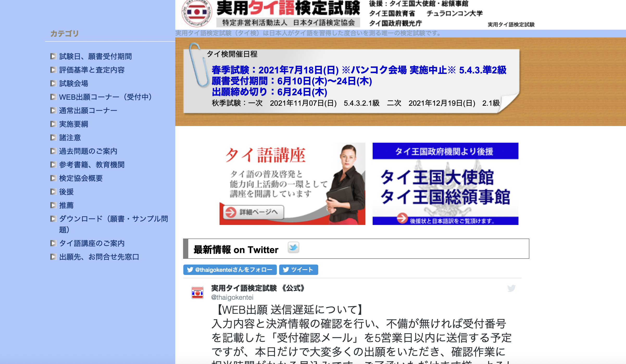
Task: Click the 出願締め切り：6月24日(木) line
Action: click(269, 92)
